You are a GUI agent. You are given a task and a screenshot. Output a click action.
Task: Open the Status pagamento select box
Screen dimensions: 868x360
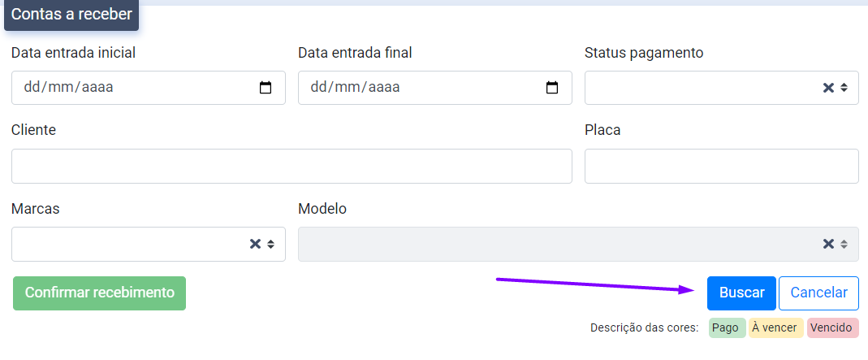click(698, 88)
